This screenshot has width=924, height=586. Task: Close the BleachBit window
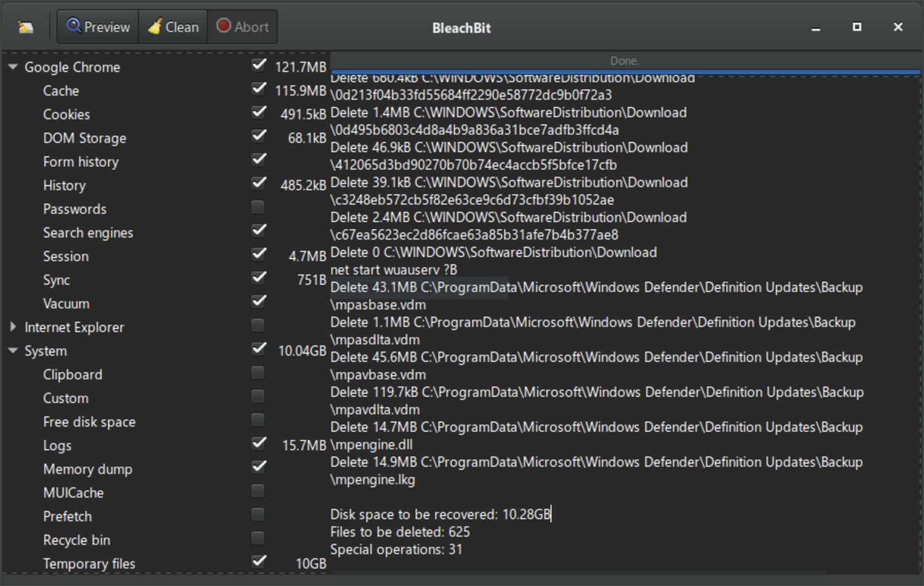coord(898,27)
